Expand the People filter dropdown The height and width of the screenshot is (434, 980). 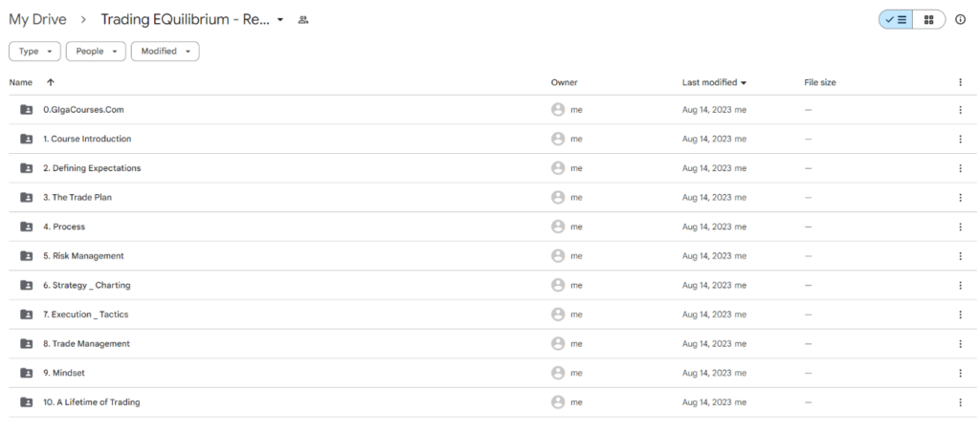pyautogui.click(x=96, y=52)
